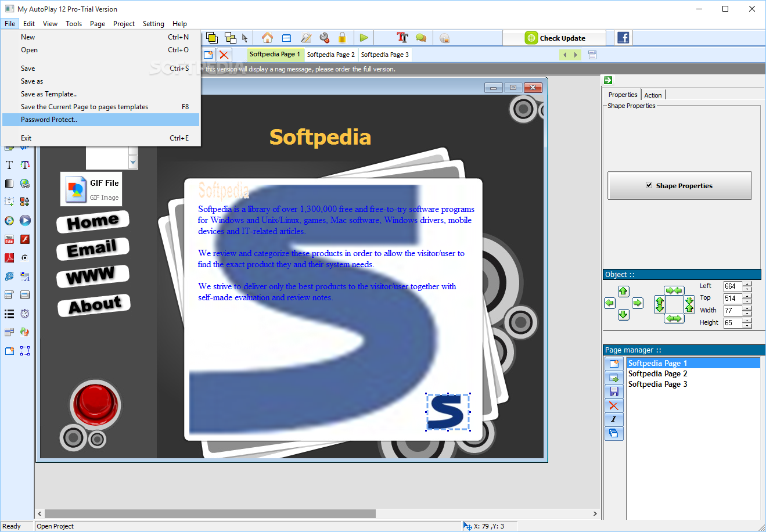Click the Flash object icon
This screenshot has height=532, width=766.
point(25,239)
